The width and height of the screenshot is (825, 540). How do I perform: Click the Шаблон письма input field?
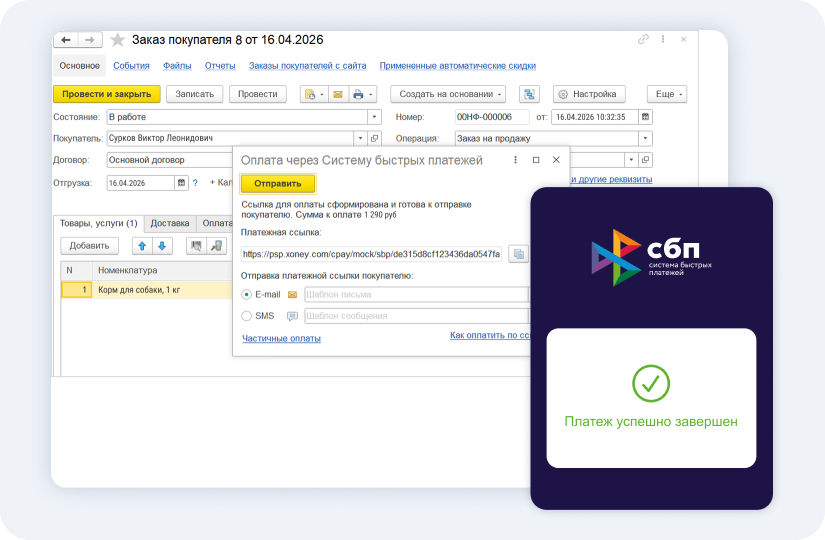(416, 295)
